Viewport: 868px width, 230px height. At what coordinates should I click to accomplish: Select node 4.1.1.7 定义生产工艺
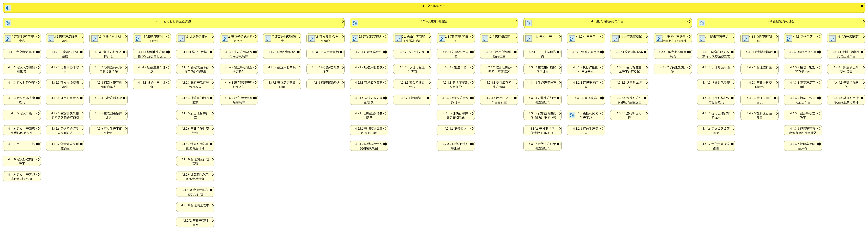click(x=22, y=146)
